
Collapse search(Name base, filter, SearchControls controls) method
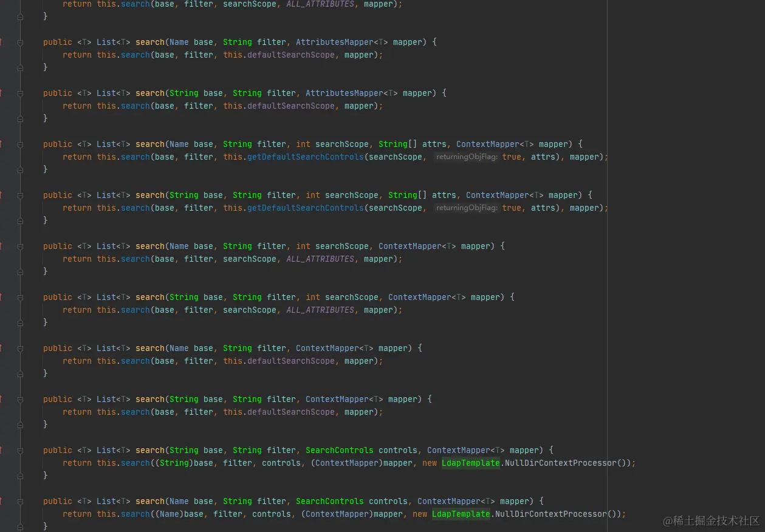pyautogui.click(x=21, y=502)
